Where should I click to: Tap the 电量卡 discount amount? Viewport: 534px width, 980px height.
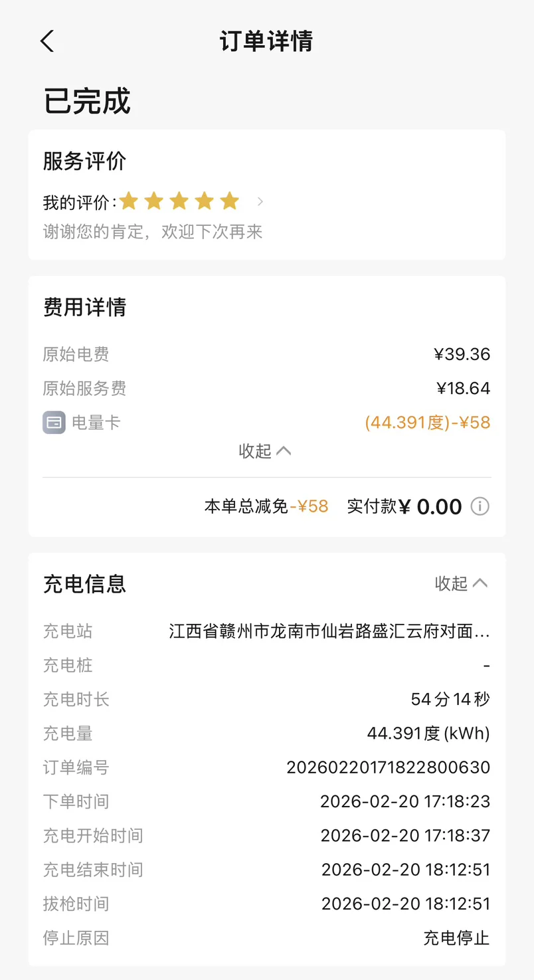click(x=427, y=423)
